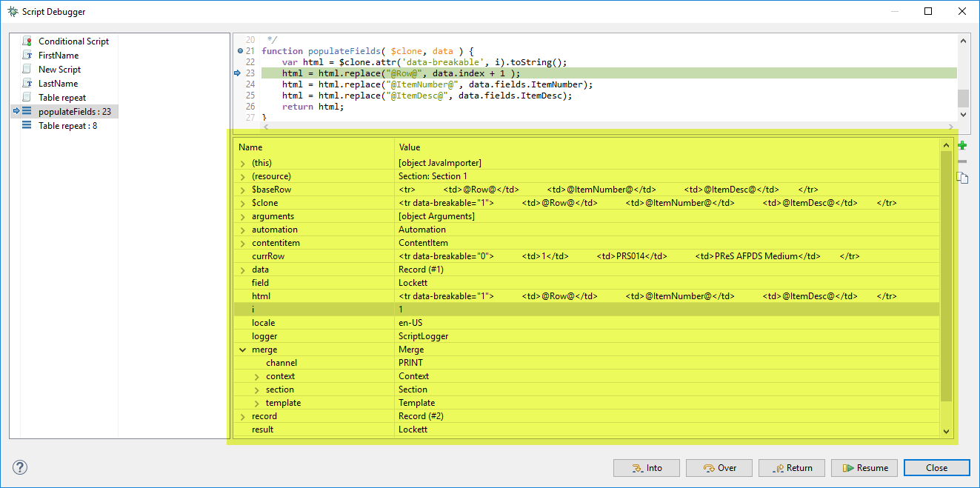Click the FirstName text script icon

pos(27,56)
